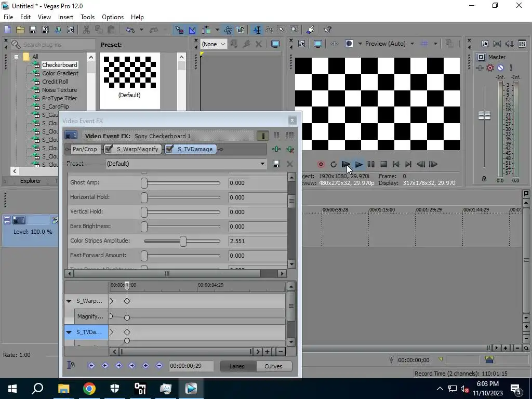Collapse the All folder in plug-in tree
The width and height of the screenshot is (532, 399).
coord(16,57)
